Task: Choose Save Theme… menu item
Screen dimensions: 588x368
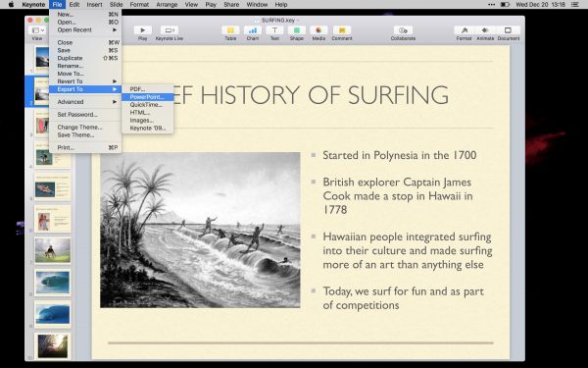Action: click(85, 134)
